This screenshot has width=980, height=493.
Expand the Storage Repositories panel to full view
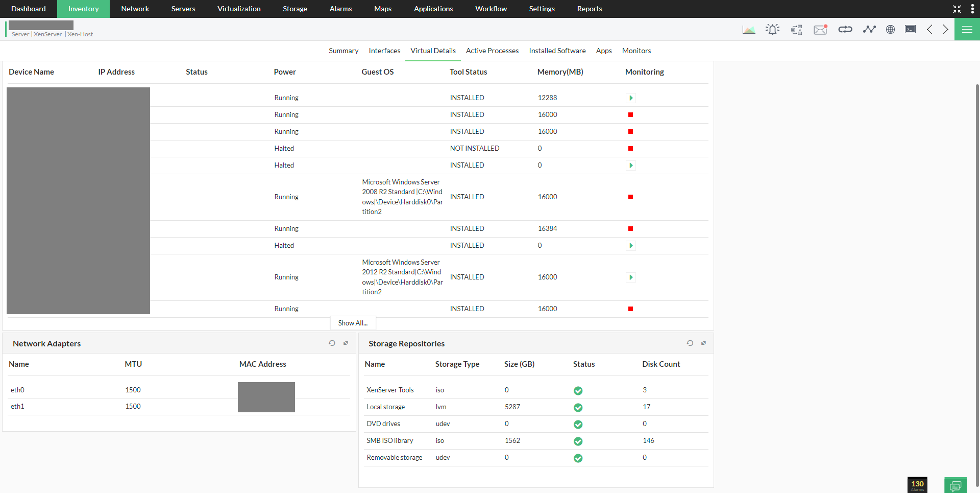point(704,343)
